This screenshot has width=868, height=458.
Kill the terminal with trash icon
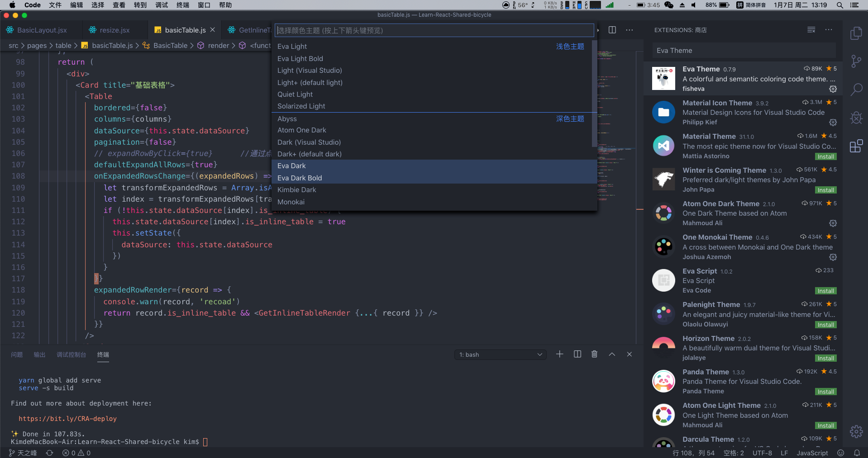pos(595,354)
